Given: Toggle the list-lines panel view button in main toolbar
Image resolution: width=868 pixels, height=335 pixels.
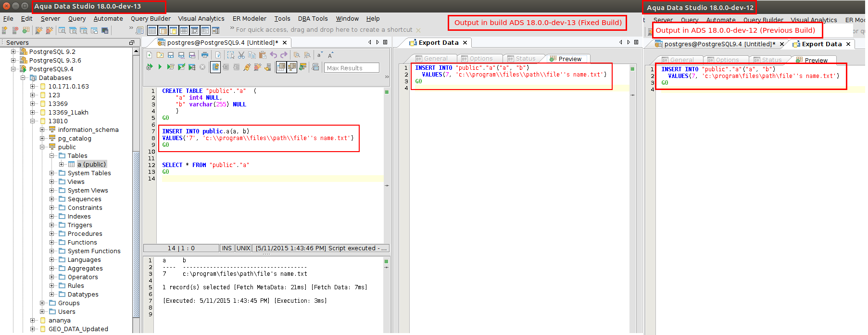Looking at the screenshot, I should (205, 30).
